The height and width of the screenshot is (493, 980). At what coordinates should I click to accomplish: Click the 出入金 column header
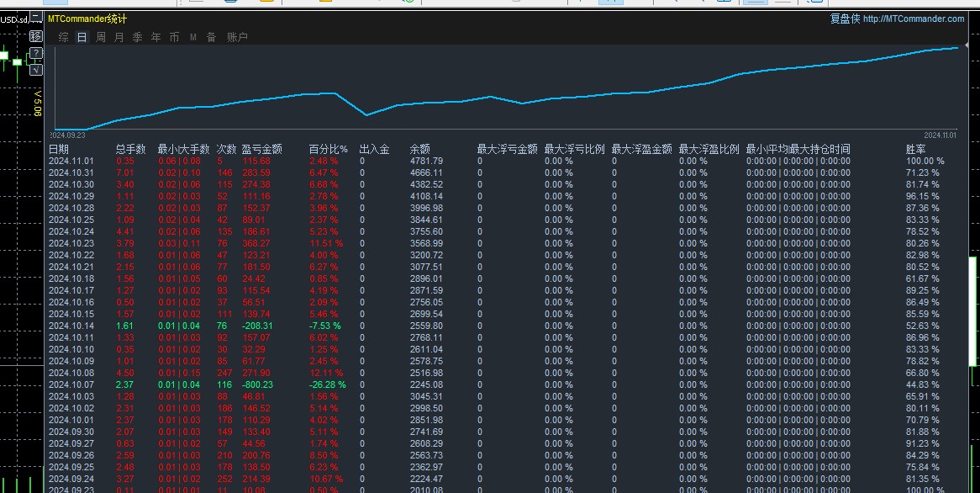pos(374,149)
